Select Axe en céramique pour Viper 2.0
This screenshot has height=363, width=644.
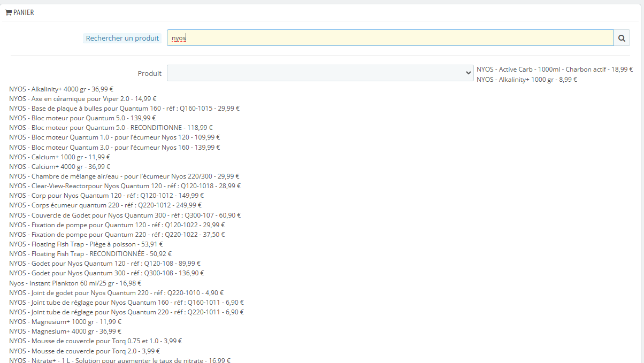(83, 99)
